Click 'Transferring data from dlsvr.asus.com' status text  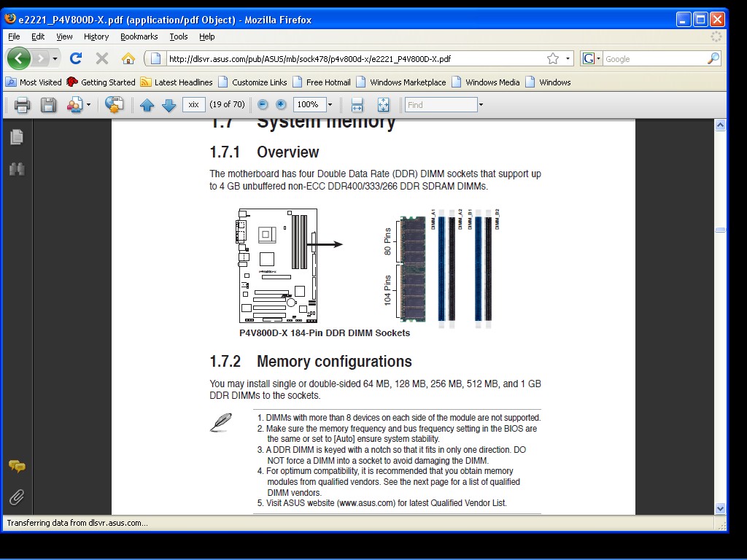pos(77,523)
